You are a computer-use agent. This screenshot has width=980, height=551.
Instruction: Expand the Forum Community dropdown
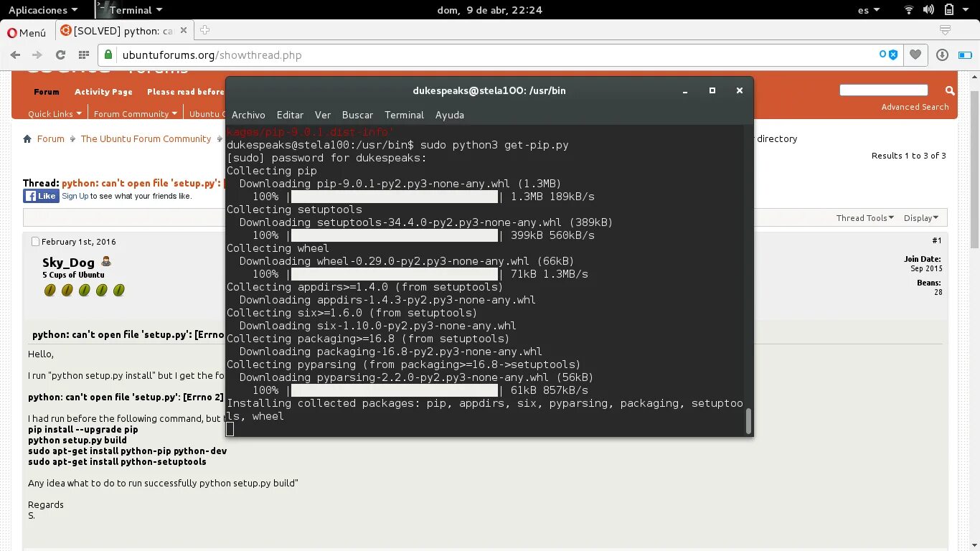click(x=136, y=113)
